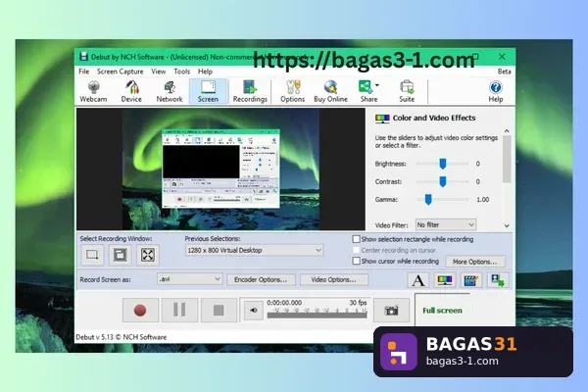Open the NCH Suite icon
Viewport: 588px width, 392px height.
[407, 91]
